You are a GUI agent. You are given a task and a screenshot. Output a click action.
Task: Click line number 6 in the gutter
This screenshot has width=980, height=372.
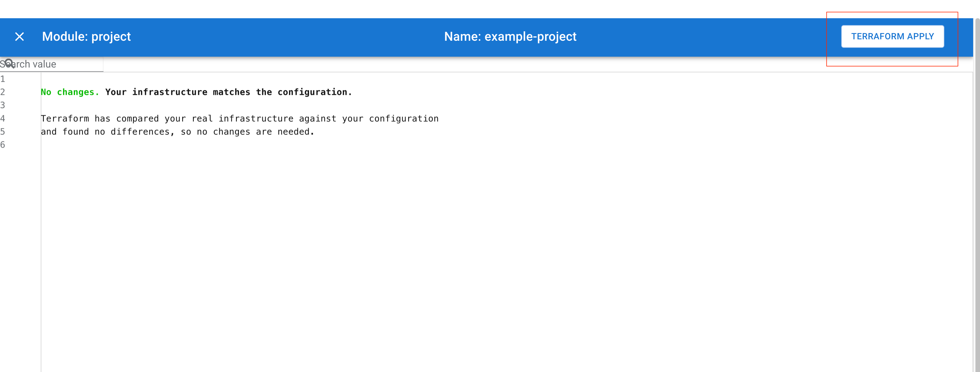[x=3, y=145]
